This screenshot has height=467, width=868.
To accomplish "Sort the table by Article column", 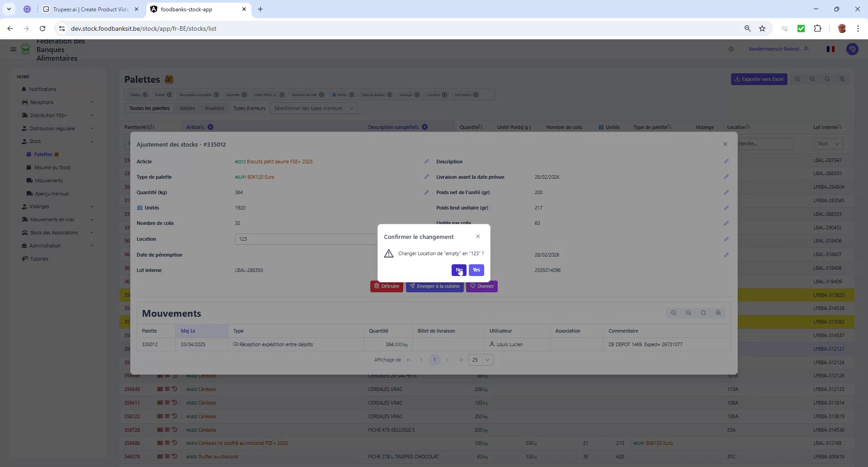I will [194, 127].
